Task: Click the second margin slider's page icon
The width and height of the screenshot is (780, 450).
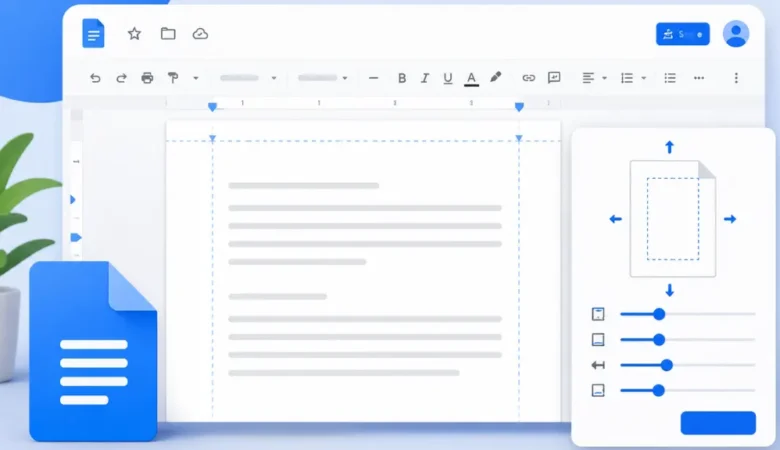Action: [598, 340]
